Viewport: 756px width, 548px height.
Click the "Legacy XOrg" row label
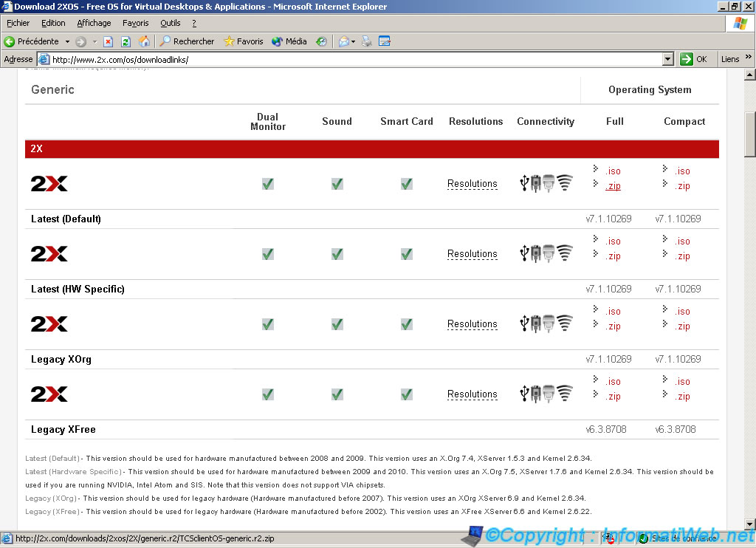coord(61,360)
